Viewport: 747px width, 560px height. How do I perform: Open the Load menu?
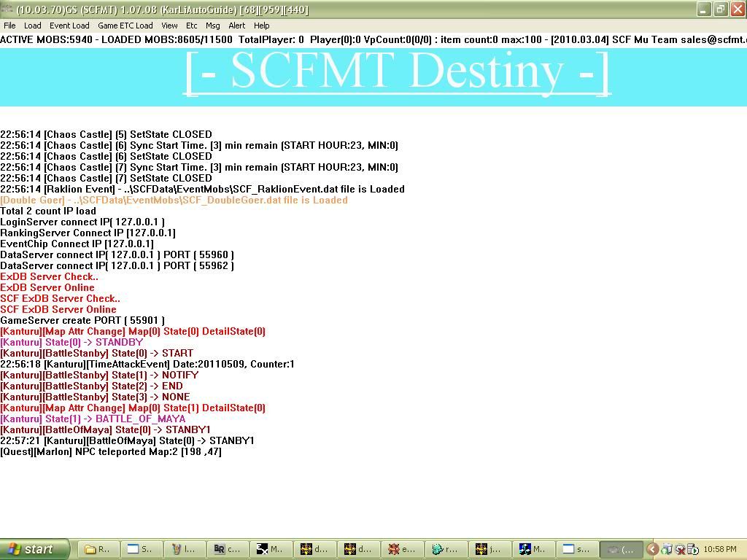32,26
